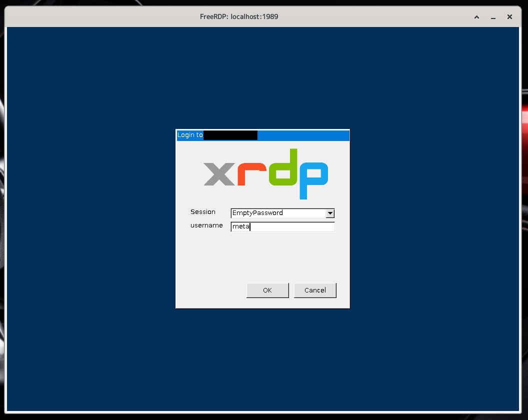
Task: Select the EmptyPassword session combo box
Action: tap(282, 213)
